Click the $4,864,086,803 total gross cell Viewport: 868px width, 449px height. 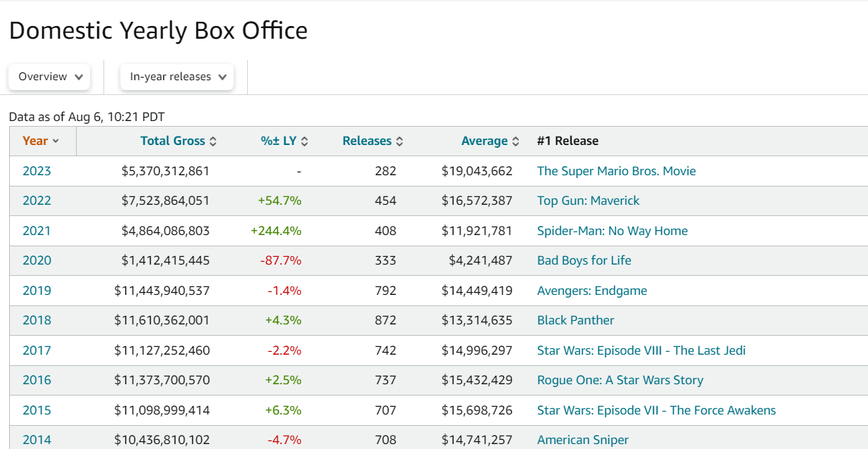coord(165,231)
